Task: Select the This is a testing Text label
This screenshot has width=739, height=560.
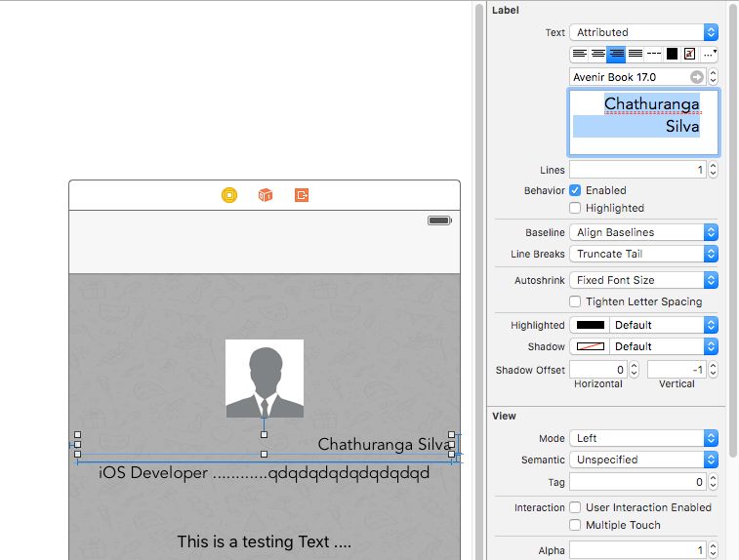Action: [264, 541]
